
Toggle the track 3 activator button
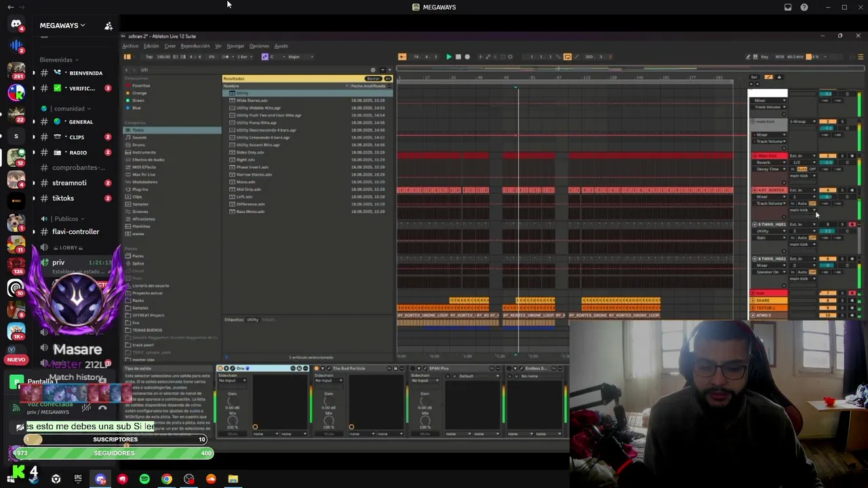(828, 156)
